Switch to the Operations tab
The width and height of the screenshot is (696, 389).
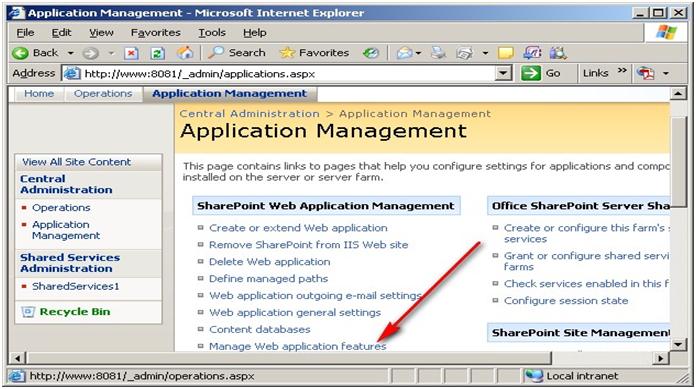[x=103, y=94]
